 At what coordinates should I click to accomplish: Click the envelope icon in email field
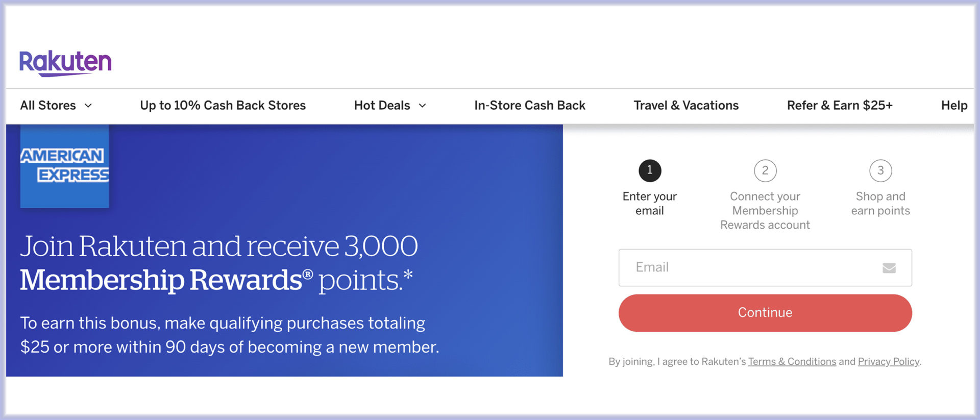[x=889, y=268]
